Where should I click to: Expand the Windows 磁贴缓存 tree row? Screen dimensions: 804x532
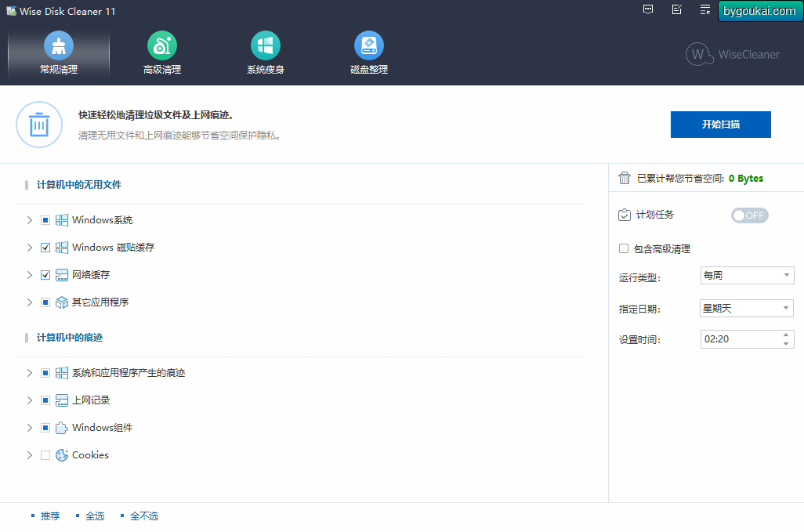point(29,248)
